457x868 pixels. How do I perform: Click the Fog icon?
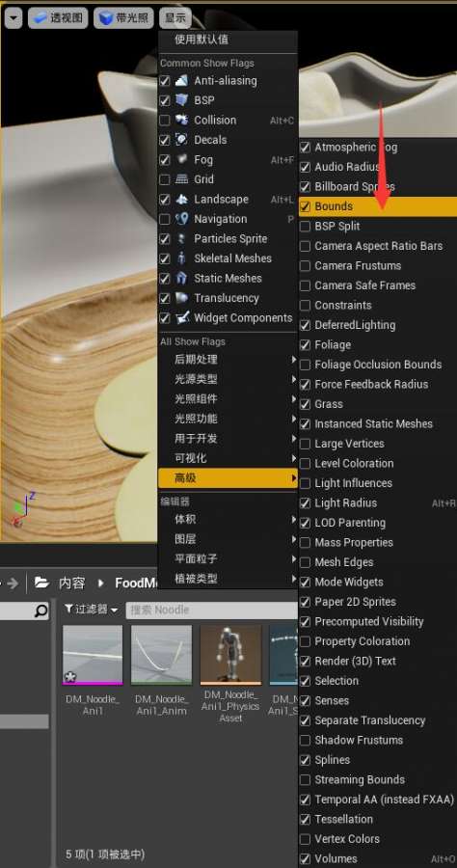[181, 160]
